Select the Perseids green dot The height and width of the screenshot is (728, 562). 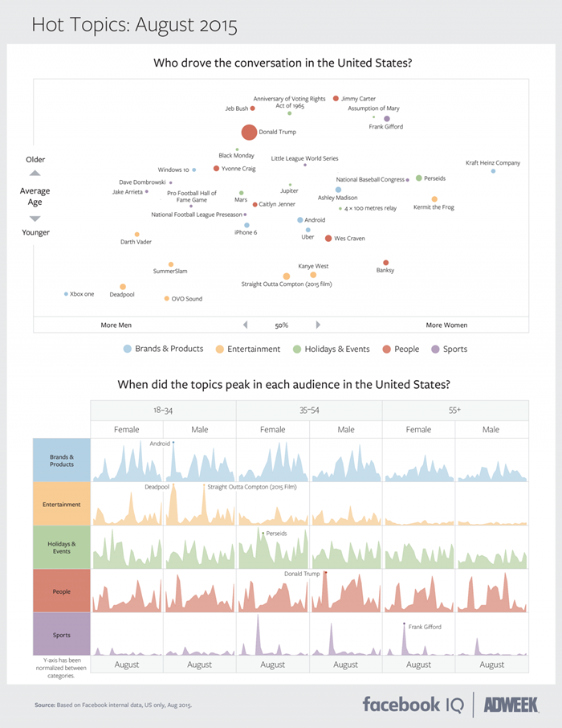pyautogui.click(x=418, y=178)
